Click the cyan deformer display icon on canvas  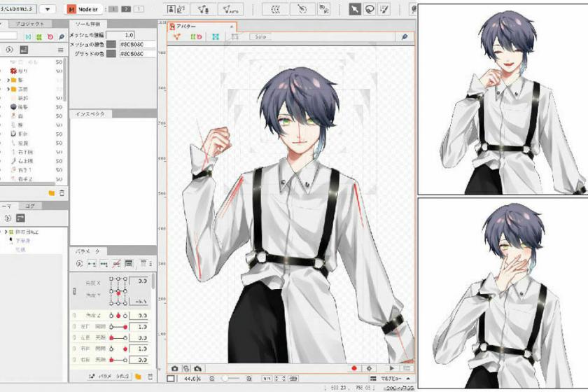point(216,37)
